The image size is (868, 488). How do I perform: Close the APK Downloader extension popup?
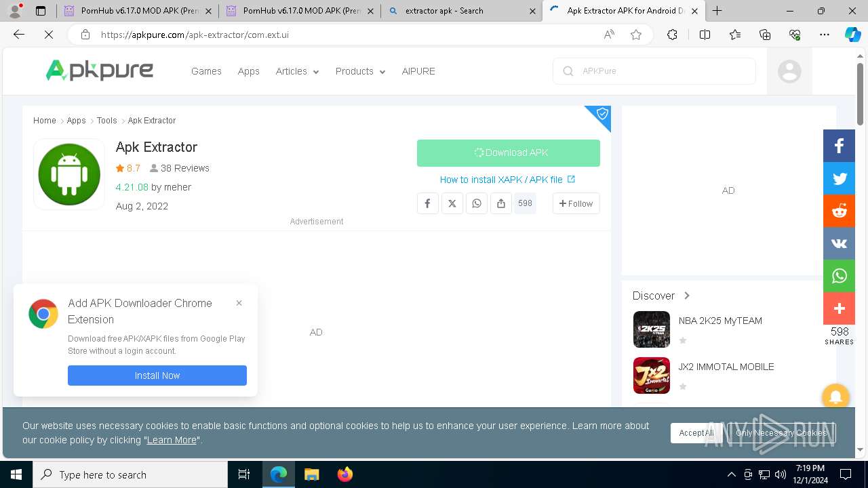point(239,303)
